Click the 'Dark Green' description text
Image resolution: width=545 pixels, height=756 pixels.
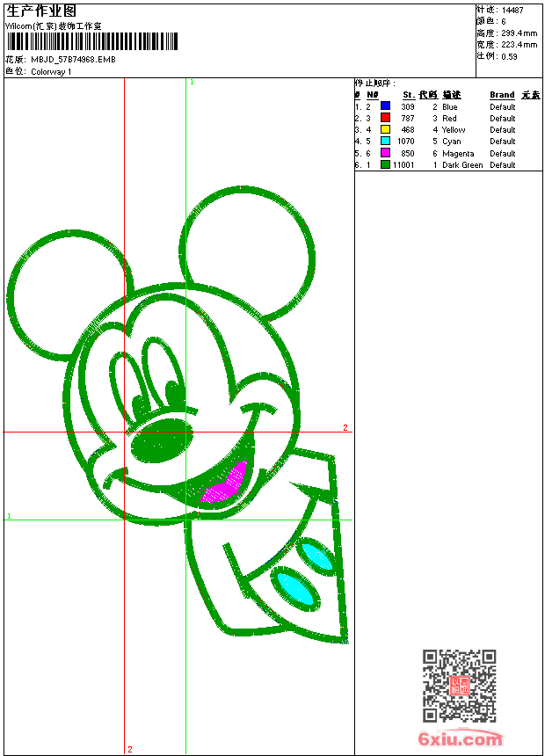click(x=462, y=165)
